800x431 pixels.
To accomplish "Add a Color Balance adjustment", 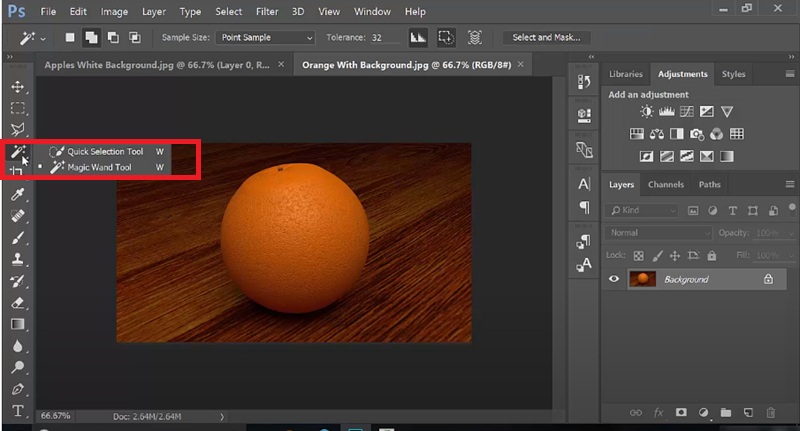I will tap(657, 134).
